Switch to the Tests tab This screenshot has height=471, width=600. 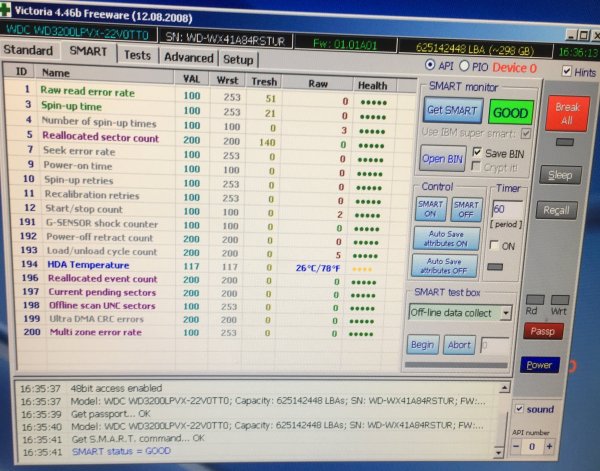[136, 56]
